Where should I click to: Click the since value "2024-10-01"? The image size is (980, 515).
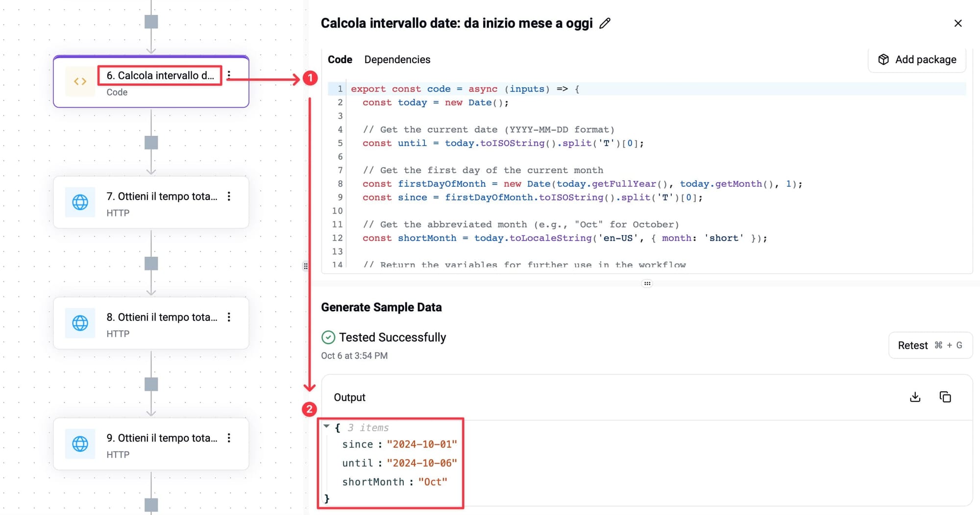422,444
